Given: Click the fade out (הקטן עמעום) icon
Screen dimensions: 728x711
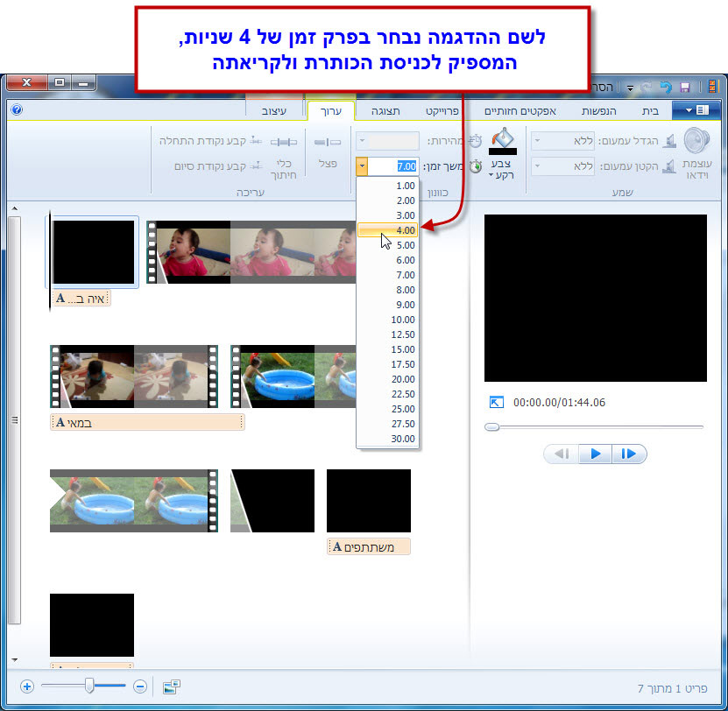Looking at the screenshot, I should pyautogui.click(x=669, y=166).
